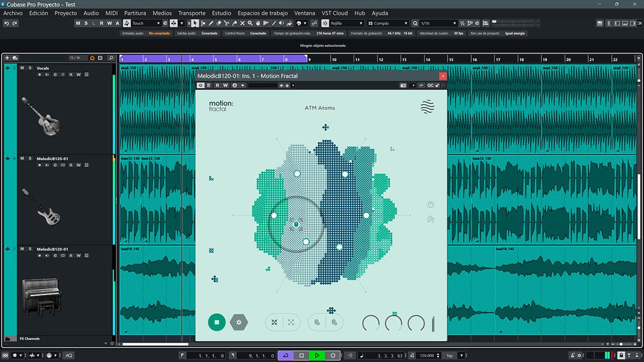This screenshot has width=644, height=362.
Task: Click the right locator marker icon
Action: point(233,356)
